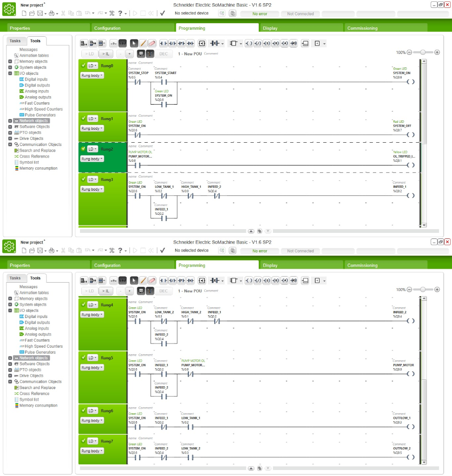The width and height of the screenshot is (452, 476).
Task: Select the eraser tool above Rung0
Action: tap(152, 43)
